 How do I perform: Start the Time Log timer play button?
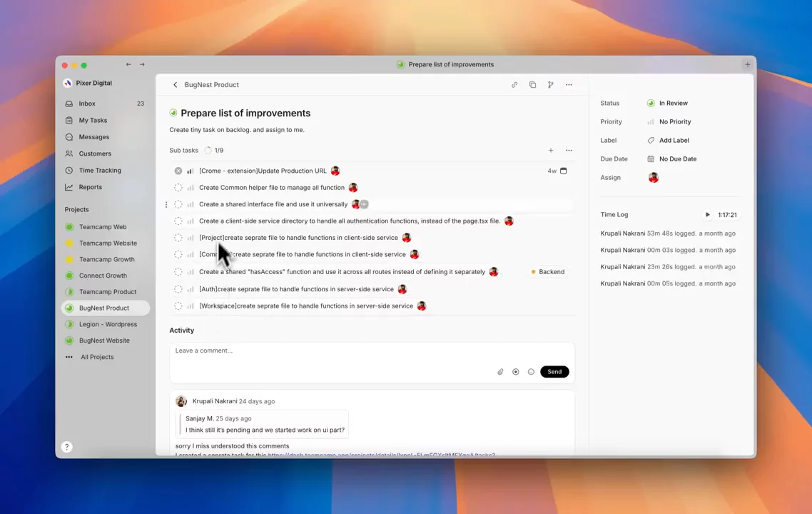[x=707, y=214]
